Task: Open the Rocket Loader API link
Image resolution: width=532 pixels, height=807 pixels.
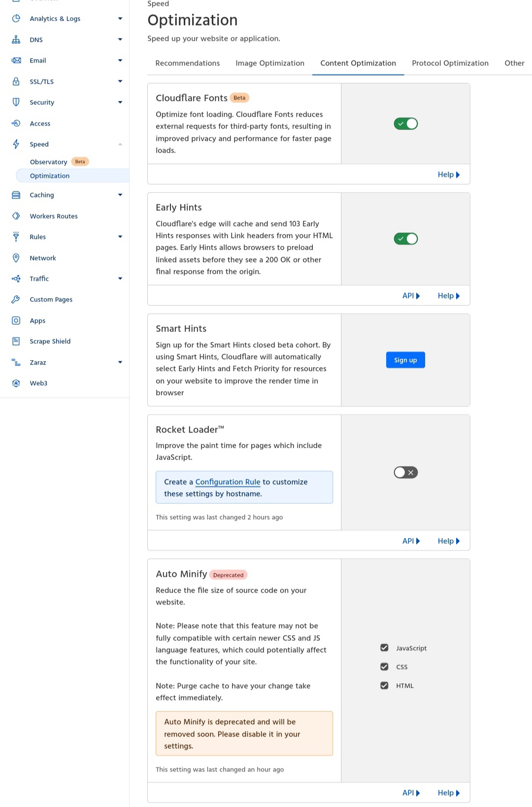Action: (411, 541)
